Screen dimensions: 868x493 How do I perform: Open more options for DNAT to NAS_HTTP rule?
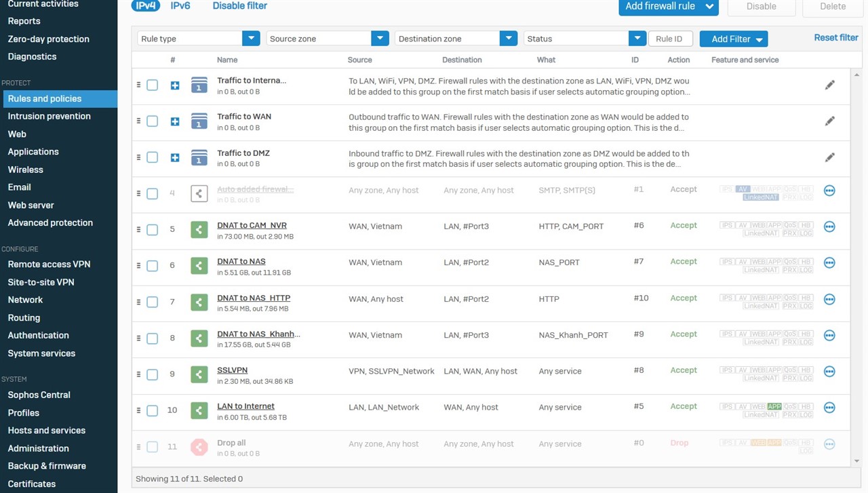829,299
